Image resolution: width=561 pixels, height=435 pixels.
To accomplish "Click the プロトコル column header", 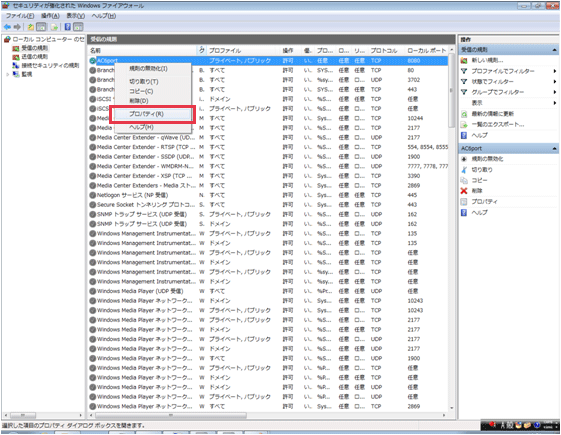I will coord(386,50).
